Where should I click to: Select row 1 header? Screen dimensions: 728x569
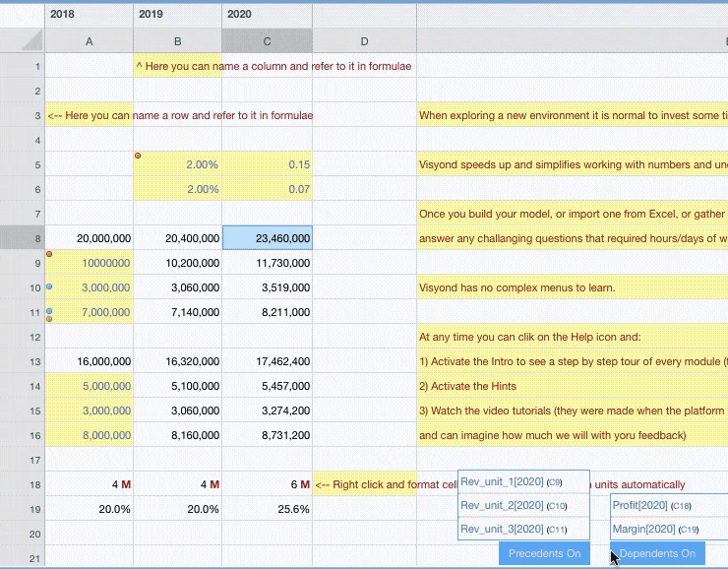point(23,66)
